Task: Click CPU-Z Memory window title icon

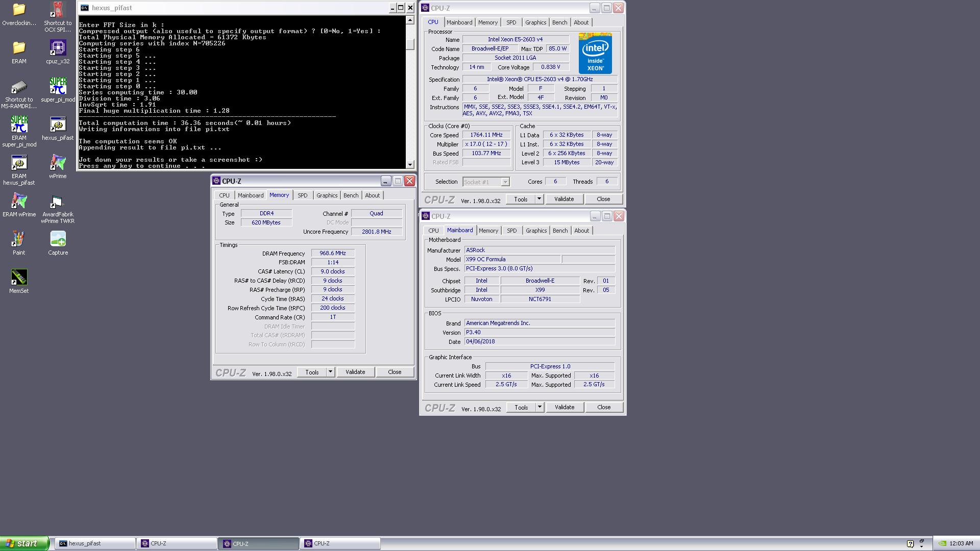Action: (x=216, y=181)
